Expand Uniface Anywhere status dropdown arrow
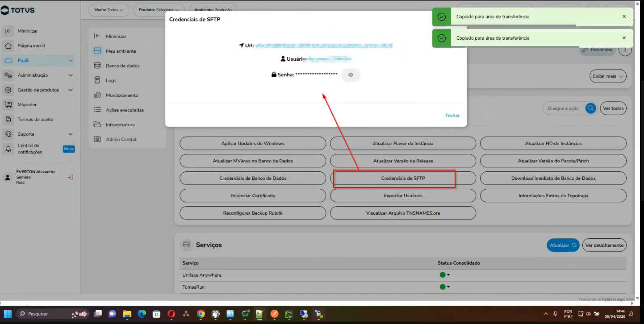644x324 pixels. 448,275
